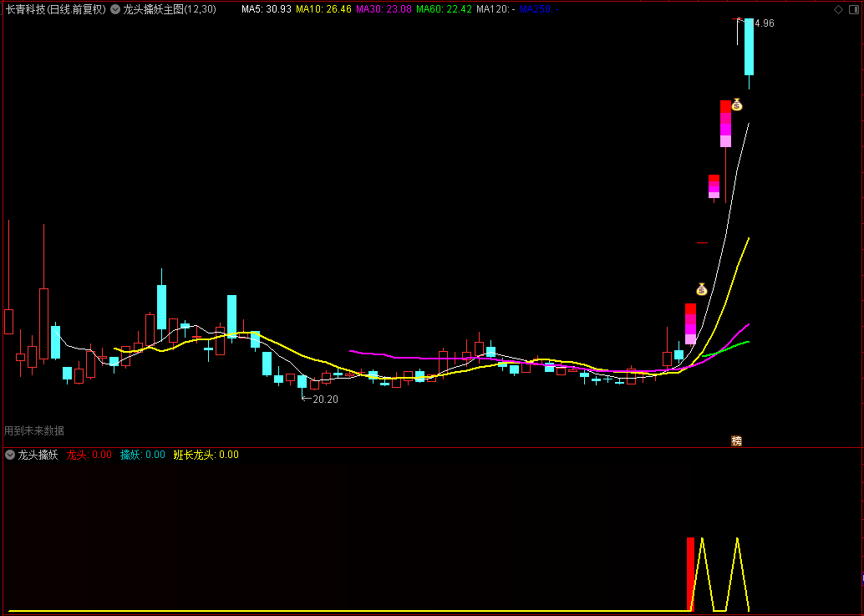
Task: Open the 龙头擒妖 sub-panel dropdown arrow
Action: pos(10,455)
